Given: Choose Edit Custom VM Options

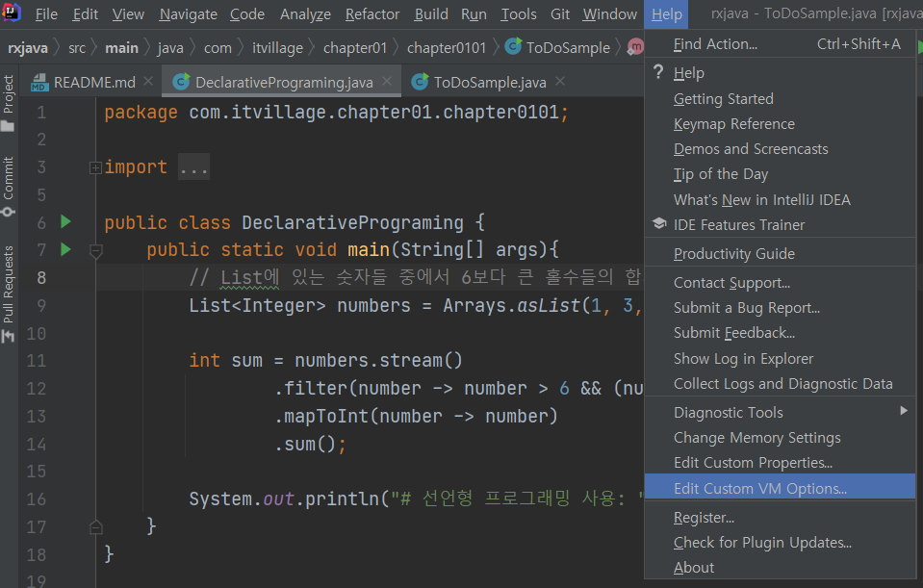Looking at the screenshot, I should 780,488.
